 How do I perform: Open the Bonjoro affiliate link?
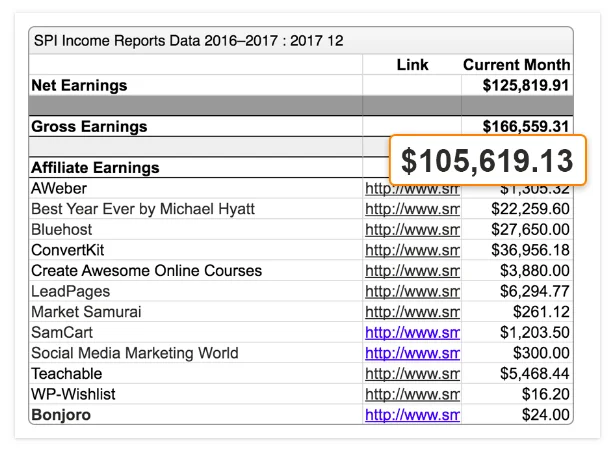pos(412,415)
